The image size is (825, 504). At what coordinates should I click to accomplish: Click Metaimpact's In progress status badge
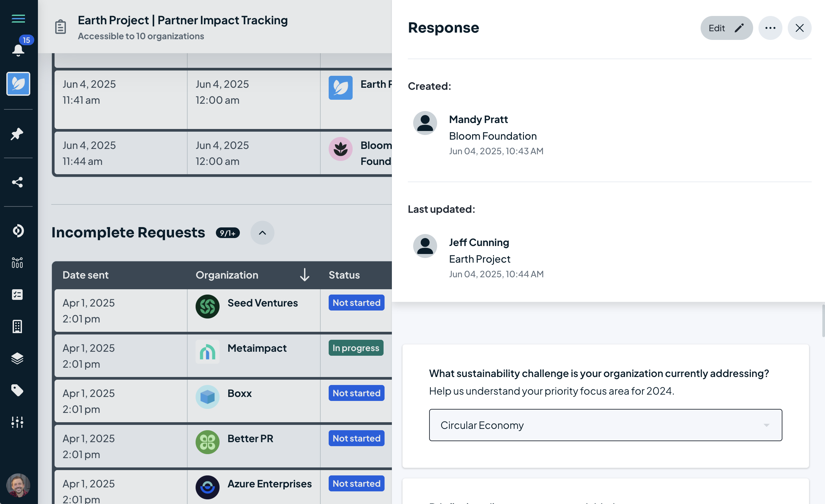tap(356, 348)
